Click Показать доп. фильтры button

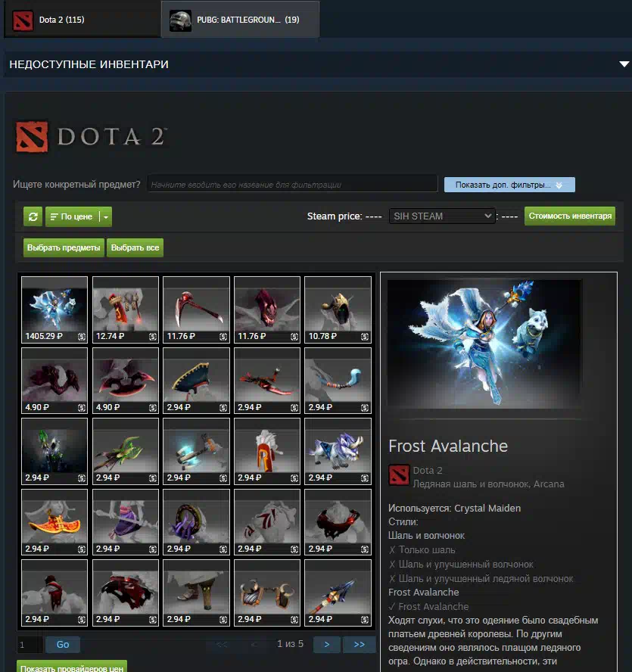click(x=509, y=185)
